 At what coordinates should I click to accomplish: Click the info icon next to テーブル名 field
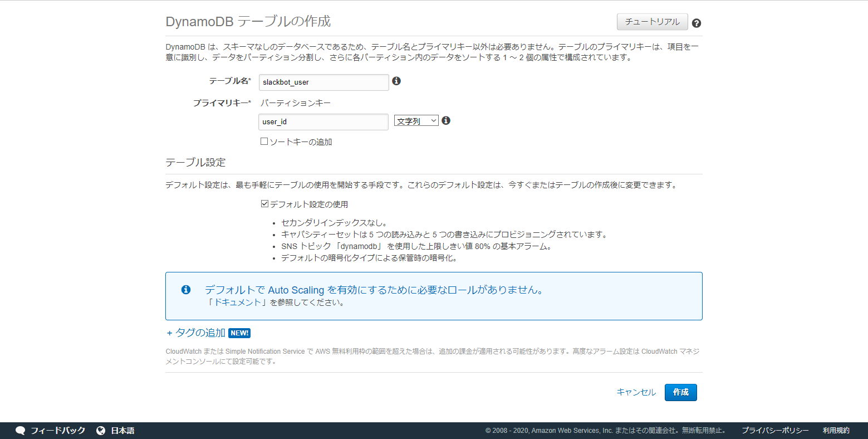tap(396, 81)
